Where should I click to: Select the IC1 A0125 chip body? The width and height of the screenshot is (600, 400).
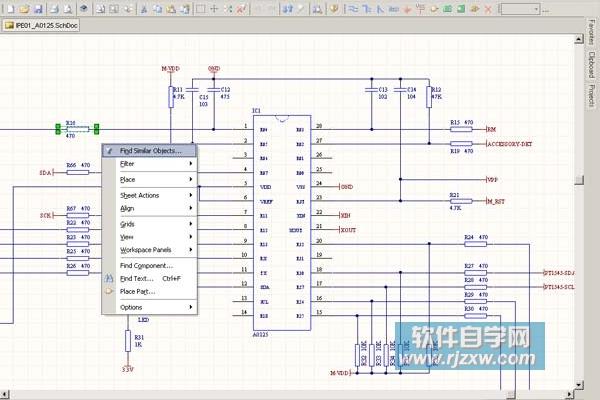pyautogui.click(x=282, y=222)
